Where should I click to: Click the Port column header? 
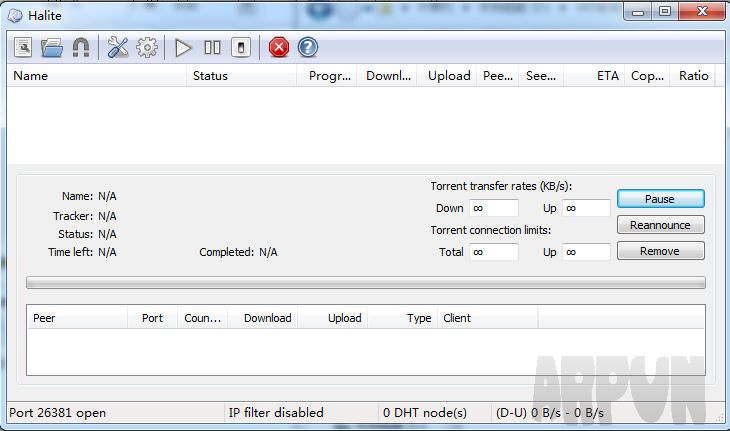[153, 318]
